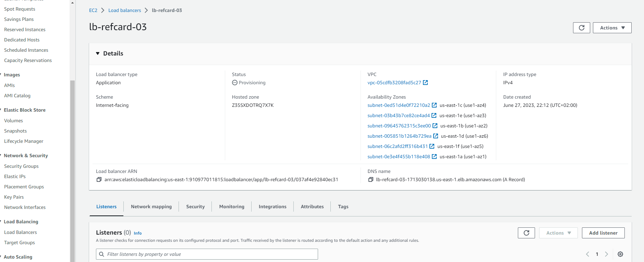Switch to the Network mapping tab
644x262 pixels.
point(151,207)
